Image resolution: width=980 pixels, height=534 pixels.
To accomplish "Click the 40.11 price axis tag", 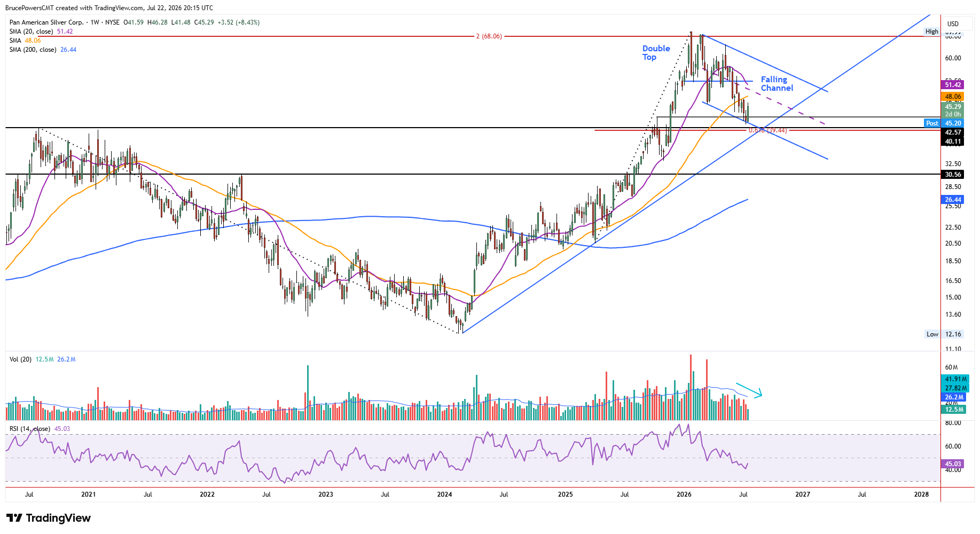I will point(953,142).
